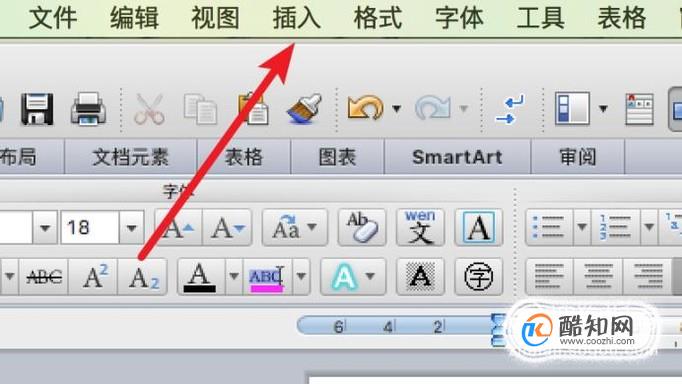
Task: Toggle strikethrough ABC formatting
Action: pyautogui.click(x=44, y=277)
